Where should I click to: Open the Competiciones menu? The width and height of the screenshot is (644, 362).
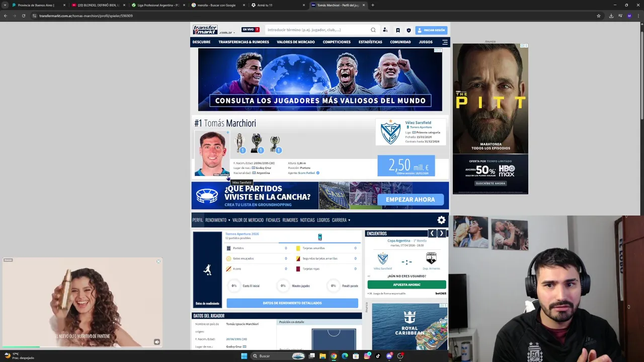(x=337, y=42)
